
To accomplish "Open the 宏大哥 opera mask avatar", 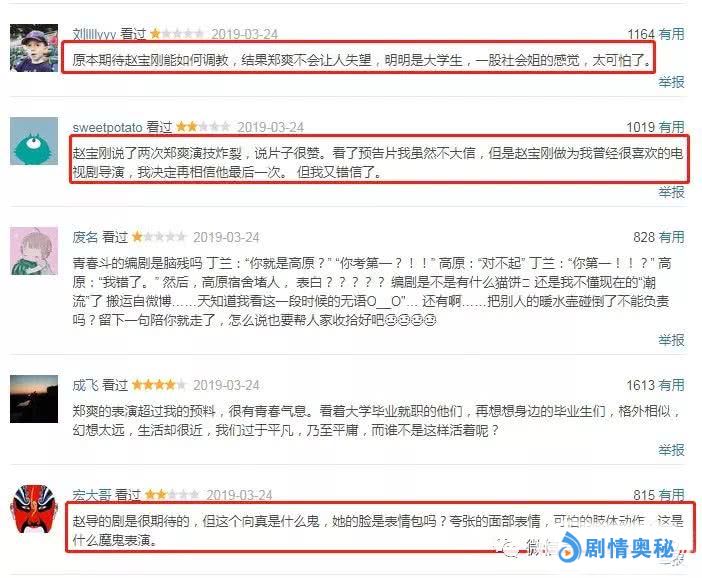I will tap(34, 509).
